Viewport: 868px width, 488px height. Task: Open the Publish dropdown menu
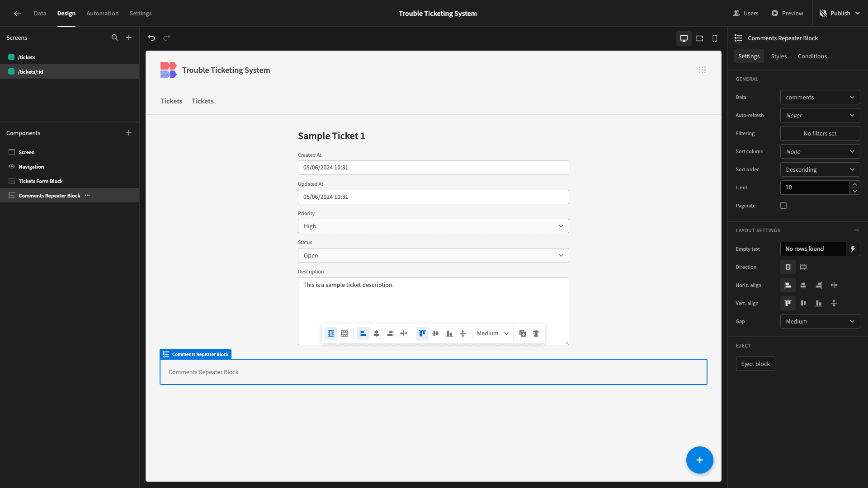click(x=840, y=14)
